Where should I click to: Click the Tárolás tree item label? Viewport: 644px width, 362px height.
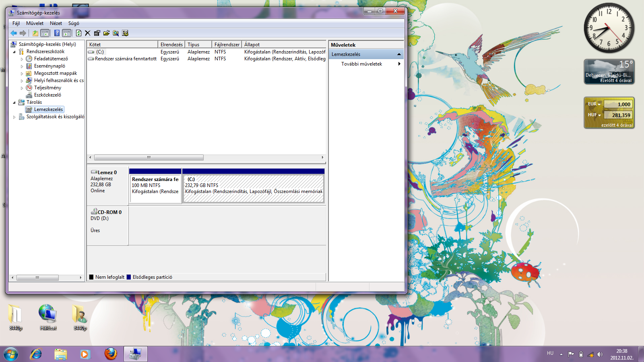[34, 102]
